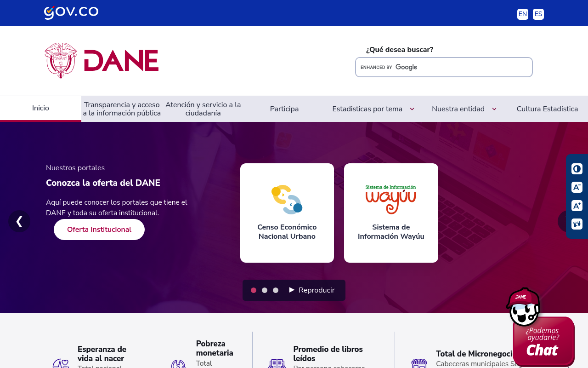Image resolution: width=588 pixels, height=368 pixels.
Task: Click the Oferta Institucional button
Action: [x=99, y=230]
